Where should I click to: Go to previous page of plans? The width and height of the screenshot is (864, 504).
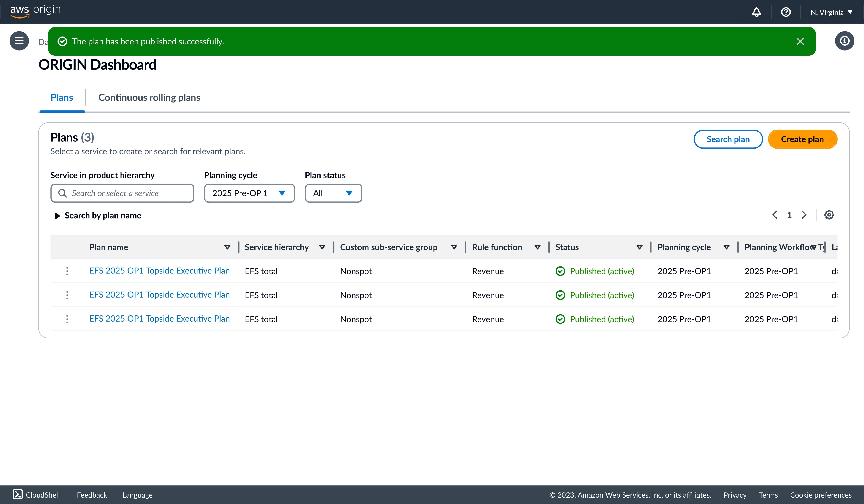tap(775, 215)
